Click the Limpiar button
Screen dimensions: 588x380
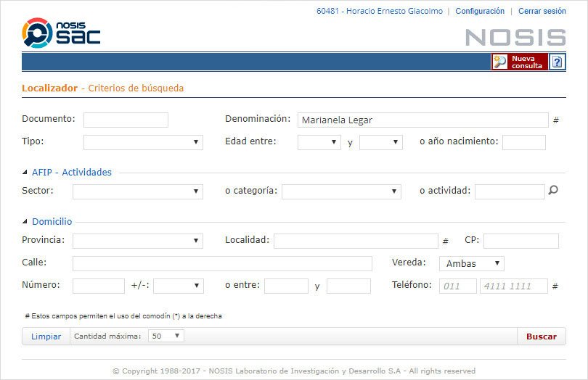(46, 336)
